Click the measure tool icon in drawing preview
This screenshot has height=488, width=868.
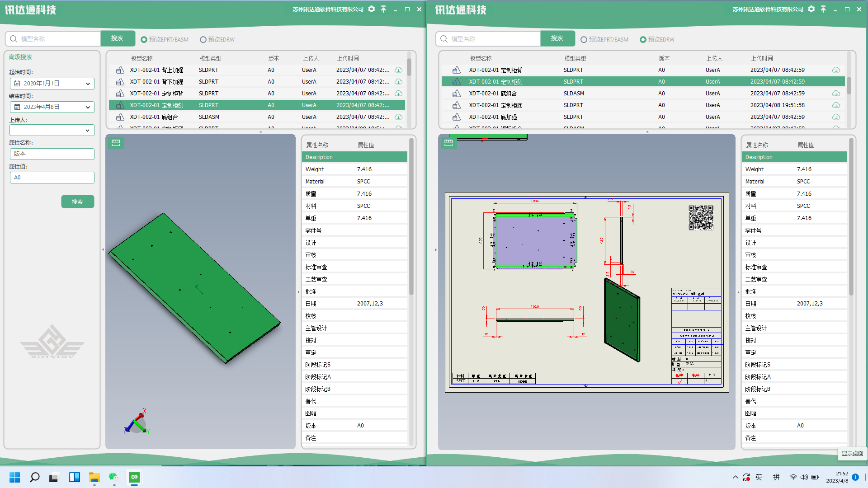(448, 143)
